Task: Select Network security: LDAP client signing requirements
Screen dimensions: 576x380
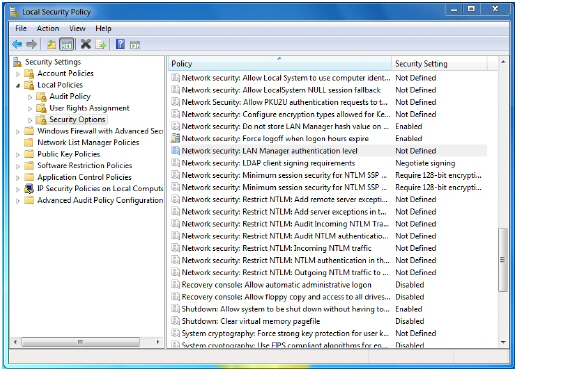Action: pos(268,163)
